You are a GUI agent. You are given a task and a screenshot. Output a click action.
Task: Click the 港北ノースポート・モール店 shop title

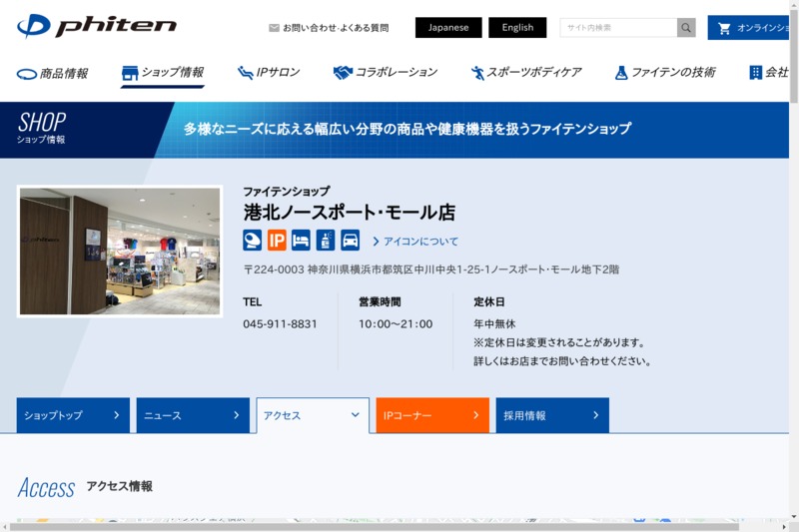350,213
